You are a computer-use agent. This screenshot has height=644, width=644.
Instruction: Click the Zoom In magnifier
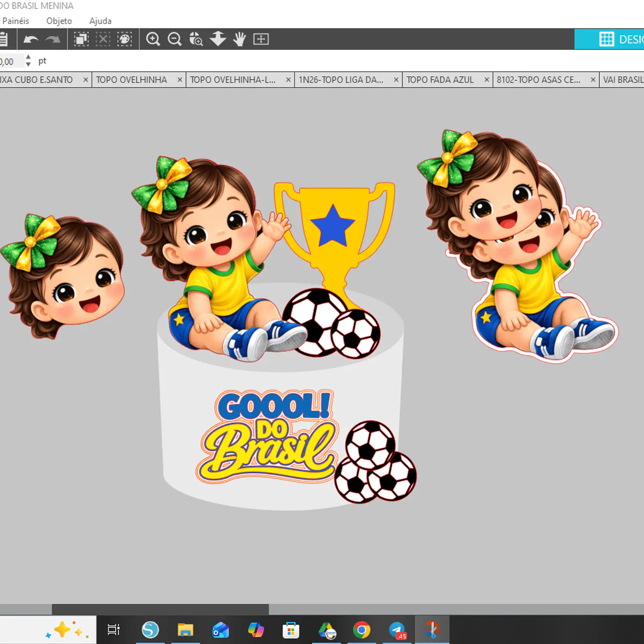tap(153, 39)
